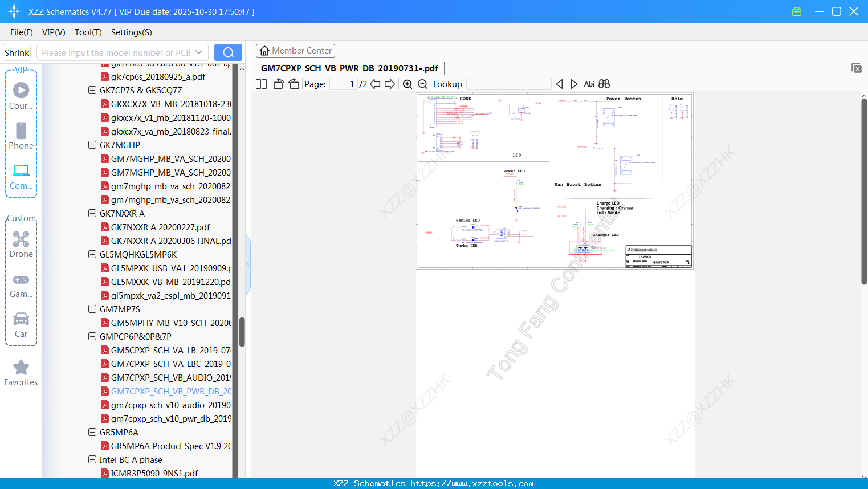Viewport: 868px width, 489px height.
Task: Rotate page counterclockwise
Action: click(278, 84)
